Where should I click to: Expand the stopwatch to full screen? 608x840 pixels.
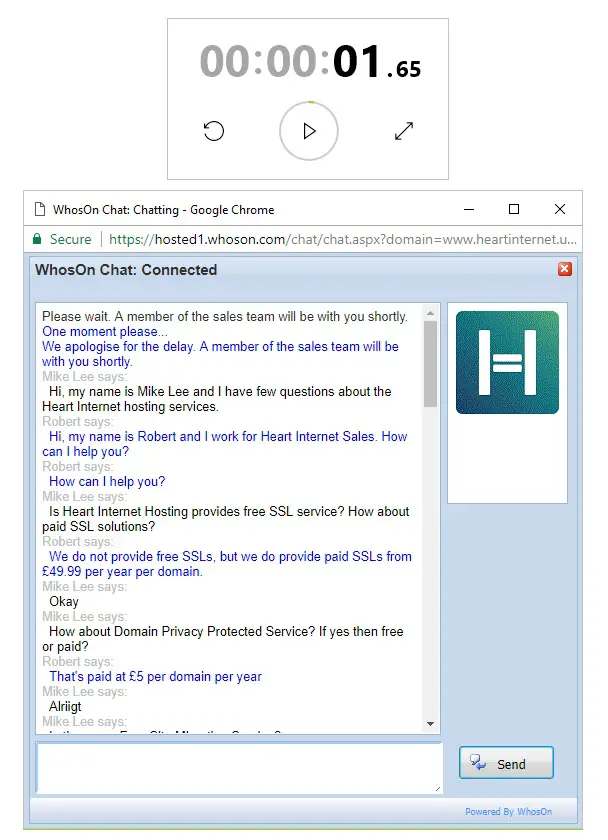point(404,131)
